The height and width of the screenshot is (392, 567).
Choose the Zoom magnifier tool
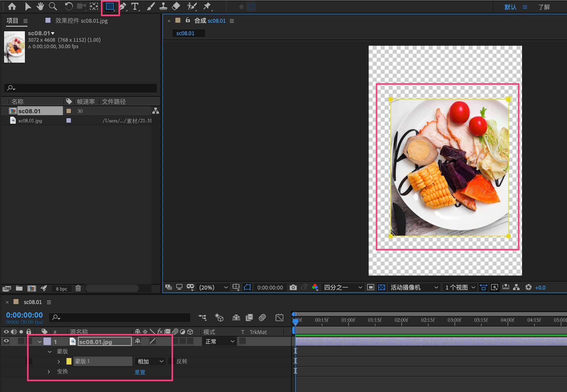point(52,6)
